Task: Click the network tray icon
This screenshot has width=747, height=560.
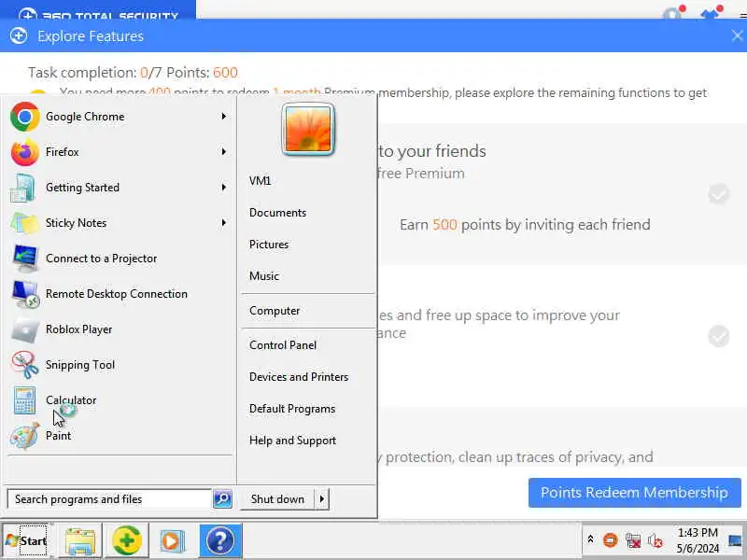Action: coord(633,540)
